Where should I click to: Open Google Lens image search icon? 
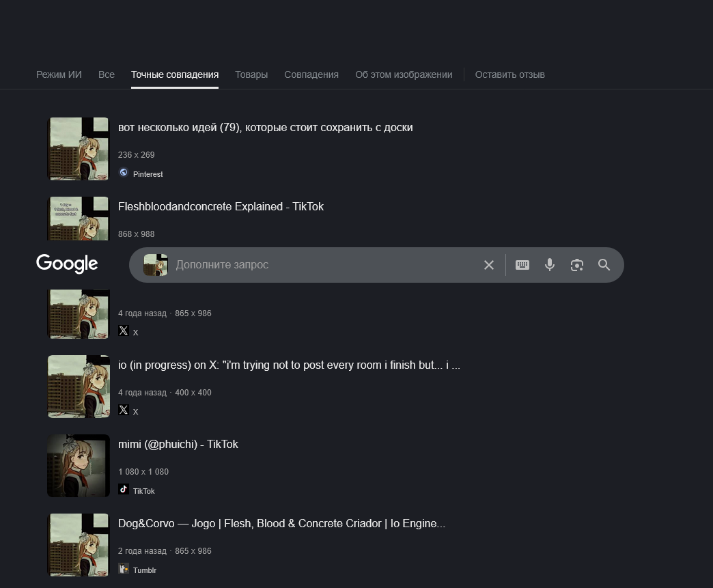tap(576, 265)
